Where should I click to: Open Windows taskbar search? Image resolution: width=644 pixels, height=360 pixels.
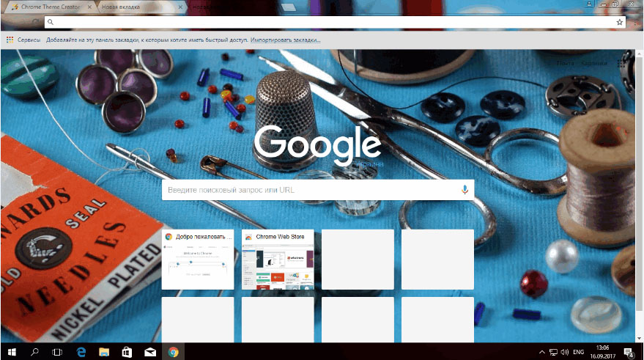(34, 352)
